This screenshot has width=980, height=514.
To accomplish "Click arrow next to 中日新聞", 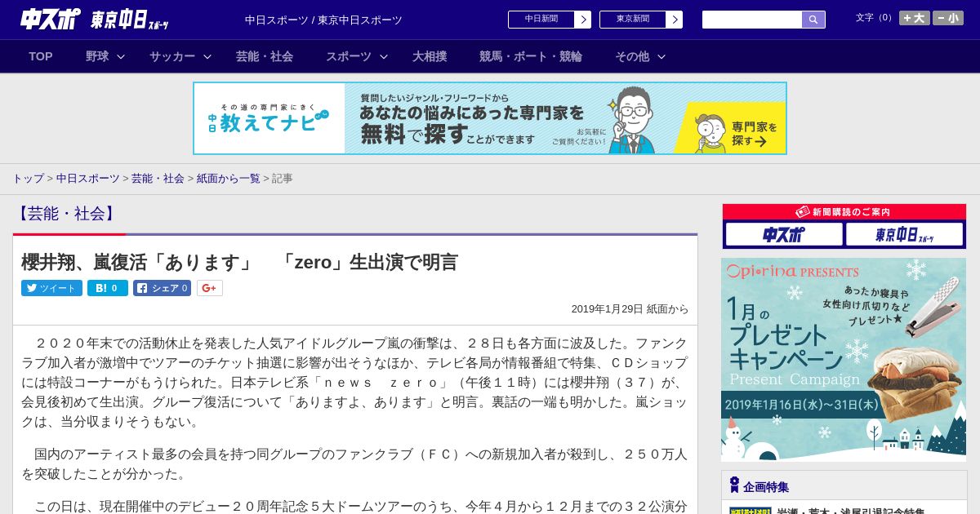I will pos(583,20).
